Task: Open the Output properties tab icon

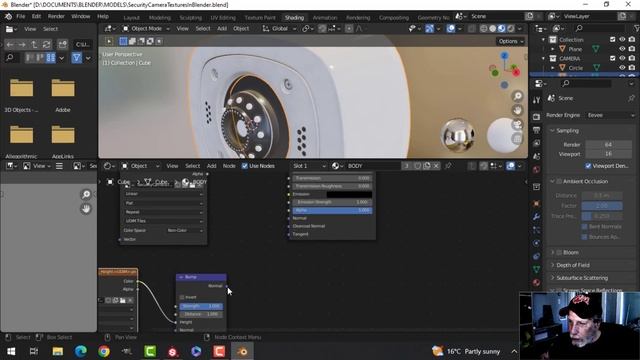Action: coord(536,130)
